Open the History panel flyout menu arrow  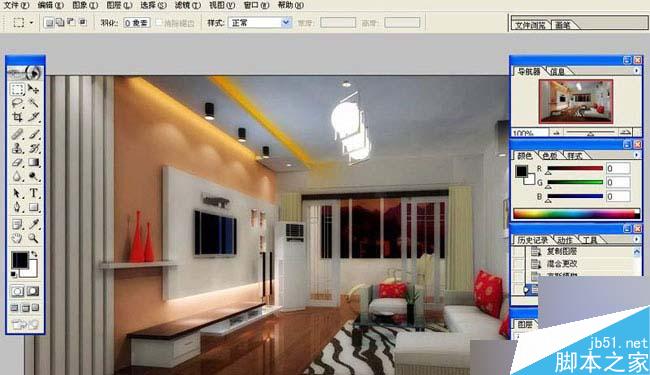tap(637, 239)
